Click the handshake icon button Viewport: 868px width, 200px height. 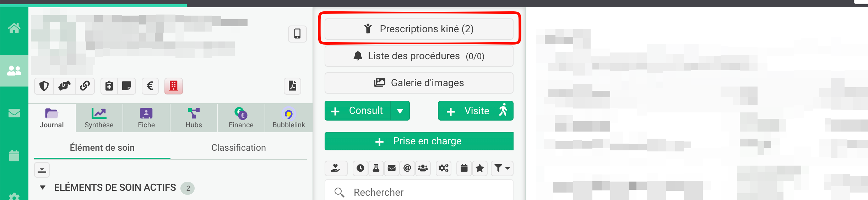pos(64,86)
